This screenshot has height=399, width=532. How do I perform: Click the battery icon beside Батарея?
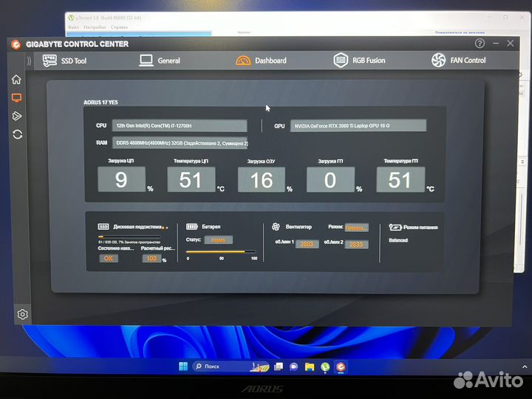[x=191, y=226]
